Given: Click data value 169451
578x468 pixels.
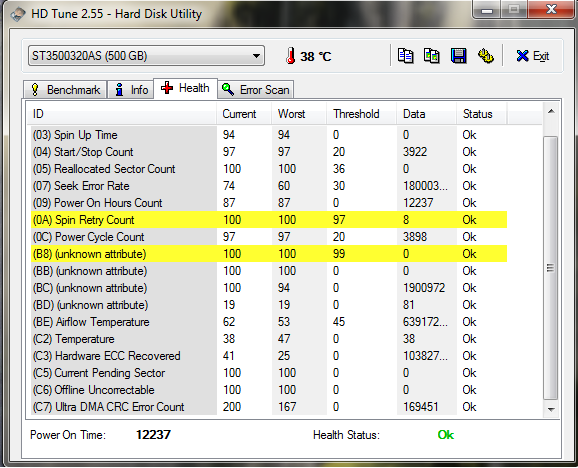Looking at the screenshot, I should coord(421,406).
